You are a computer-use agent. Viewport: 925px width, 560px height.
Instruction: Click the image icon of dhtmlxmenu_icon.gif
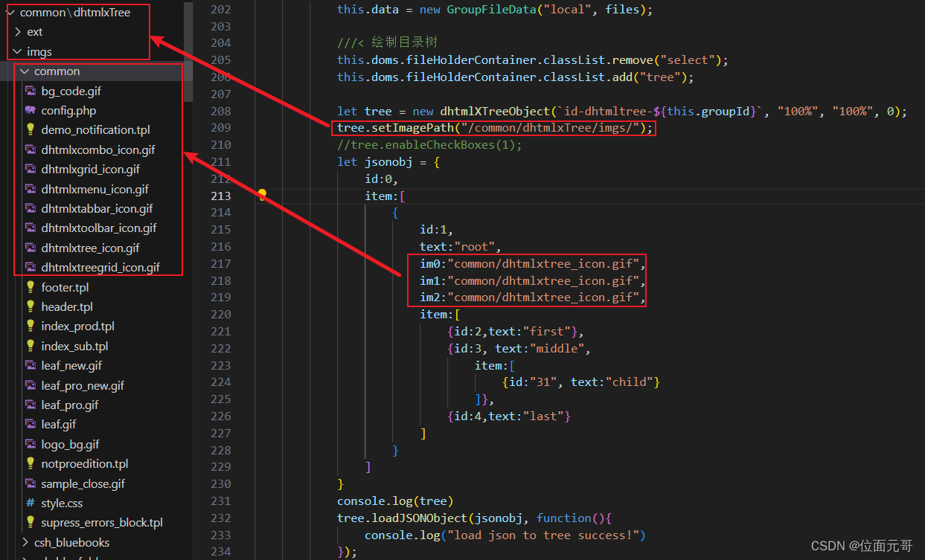click(x=31, y=189)
